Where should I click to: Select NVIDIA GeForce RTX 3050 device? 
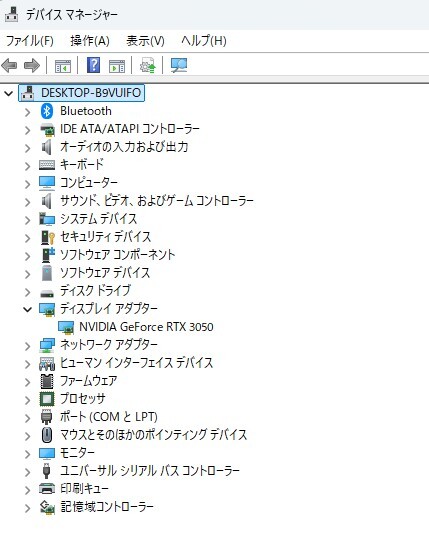coord(146,327)
